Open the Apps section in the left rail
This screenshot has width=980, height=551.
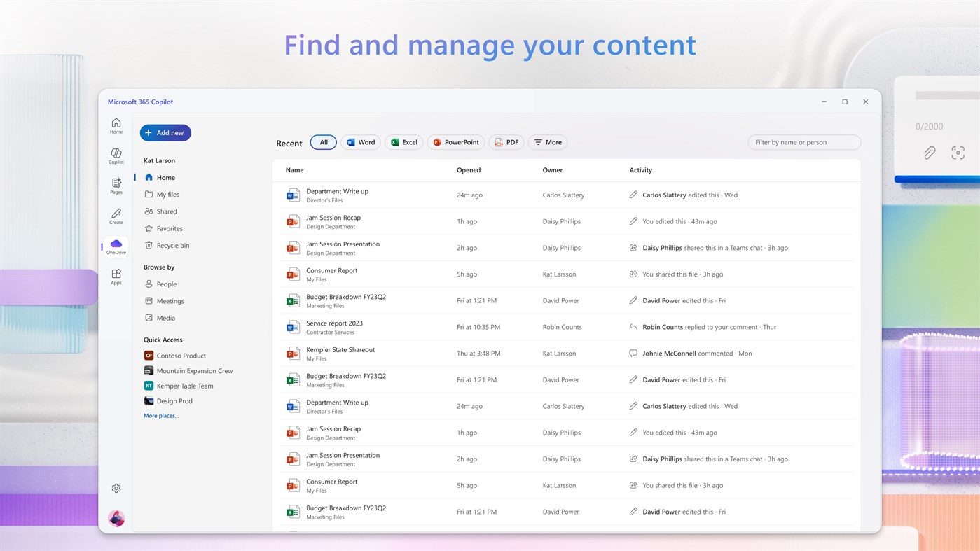coord(116,276)
